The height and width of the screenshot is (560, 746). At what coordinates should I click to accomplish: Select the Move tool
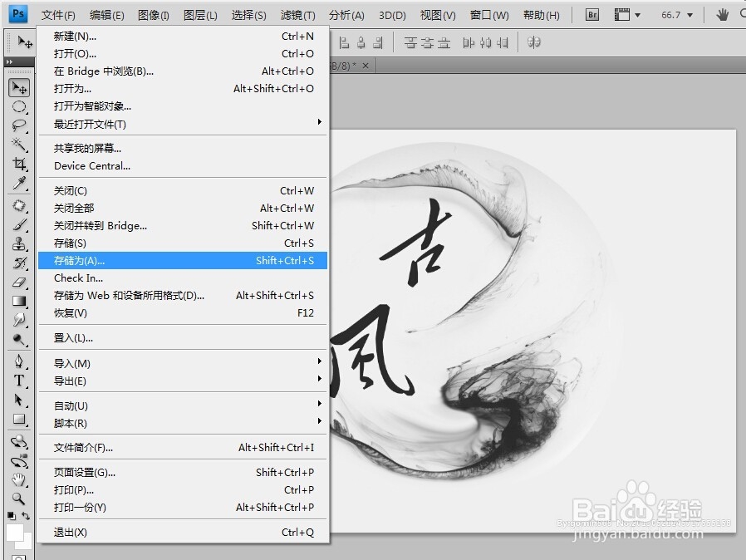(x=20, y=87)
